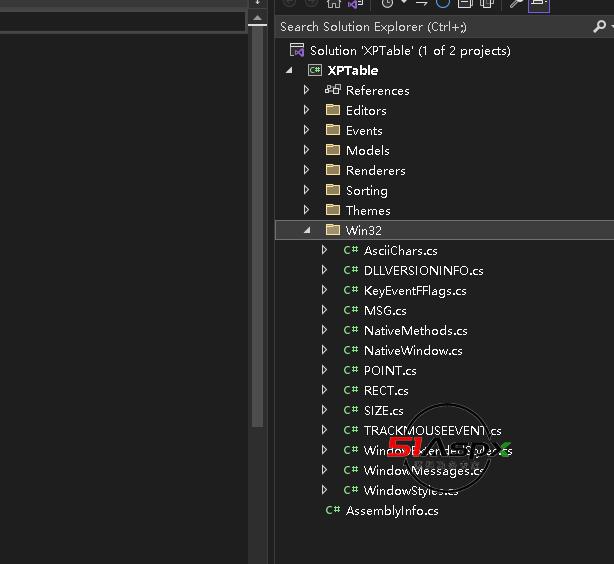Expand the Themes folder
This screenshot has width=614, height=564.
307,210
